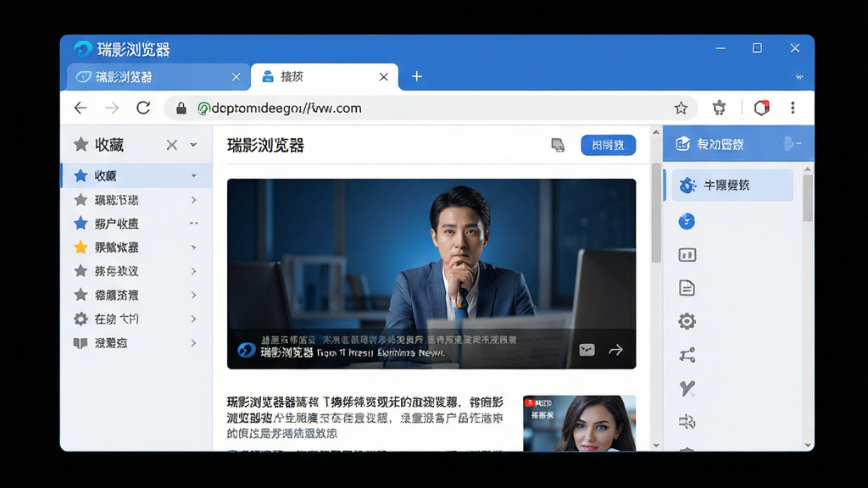Select the highlighted first item in right panel
868x488 pixels.
point(732,186)
